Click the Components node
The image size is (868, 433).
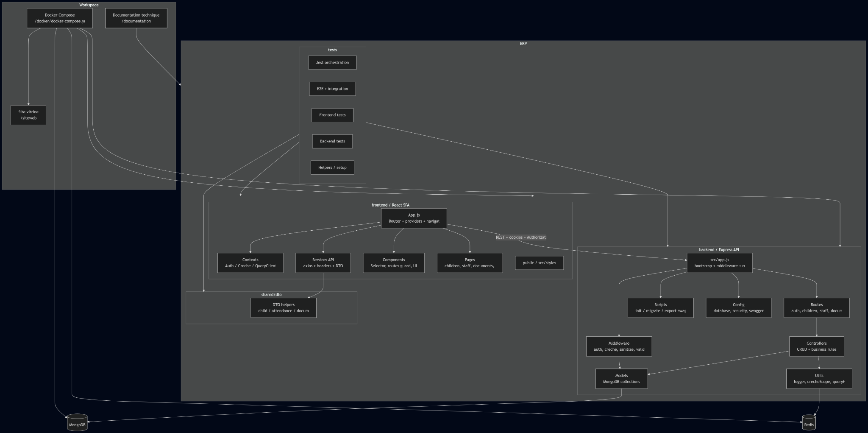click(394, 263)
